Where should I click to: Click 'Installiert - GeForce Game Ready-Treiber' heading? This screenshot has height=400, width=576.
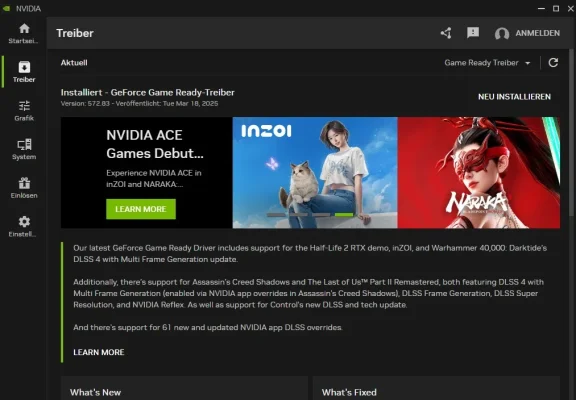148,93
